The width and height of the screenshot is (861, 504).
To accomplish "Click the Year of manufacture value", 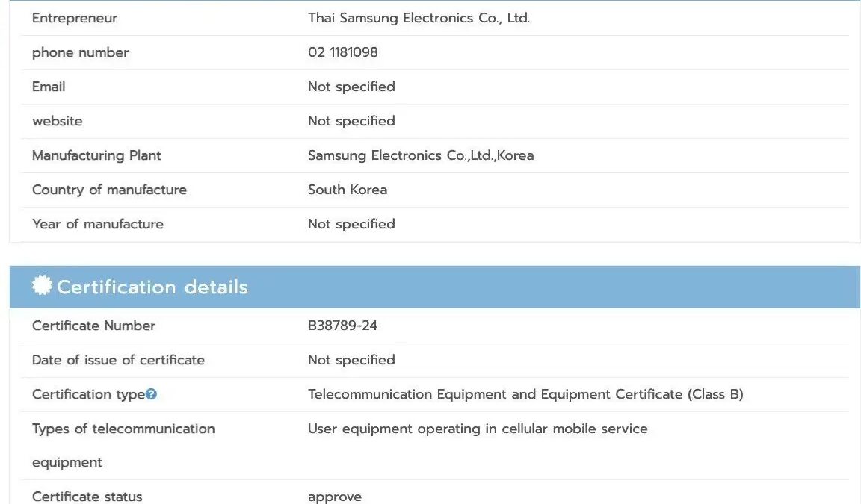I will (x=351, y=224).
